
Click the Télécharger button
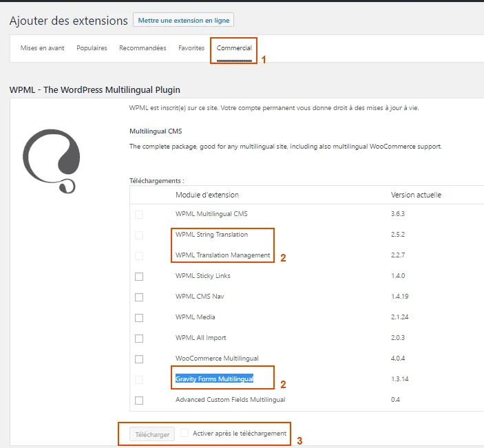click(x=152, y=434)
